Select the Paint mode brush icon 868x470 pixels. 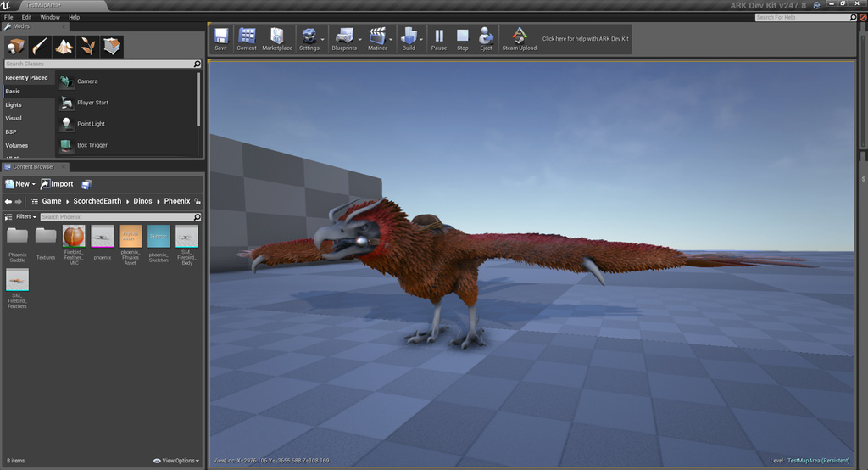pyautogui.click(x=40, y=47)
